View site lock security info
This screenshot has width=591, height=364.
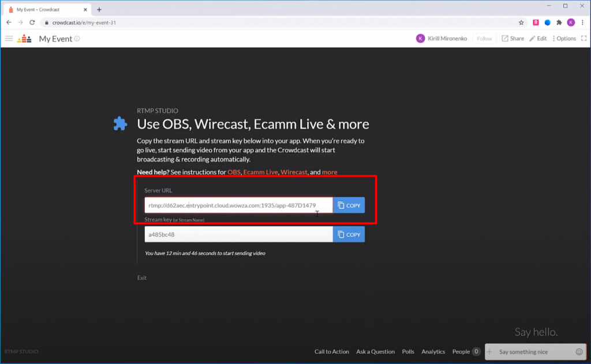coord(47,22)
